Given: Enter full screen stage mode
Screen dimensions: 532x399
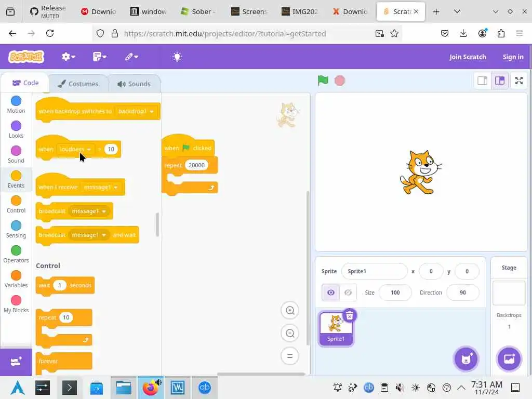Looking at the screenshot, I should click(519, 81).
